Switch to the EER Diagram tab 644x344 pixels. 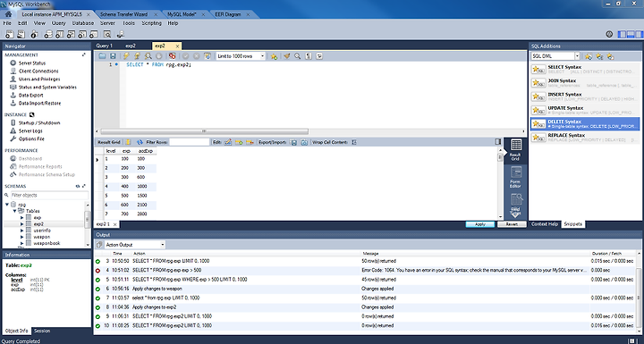tap(228, 14)
